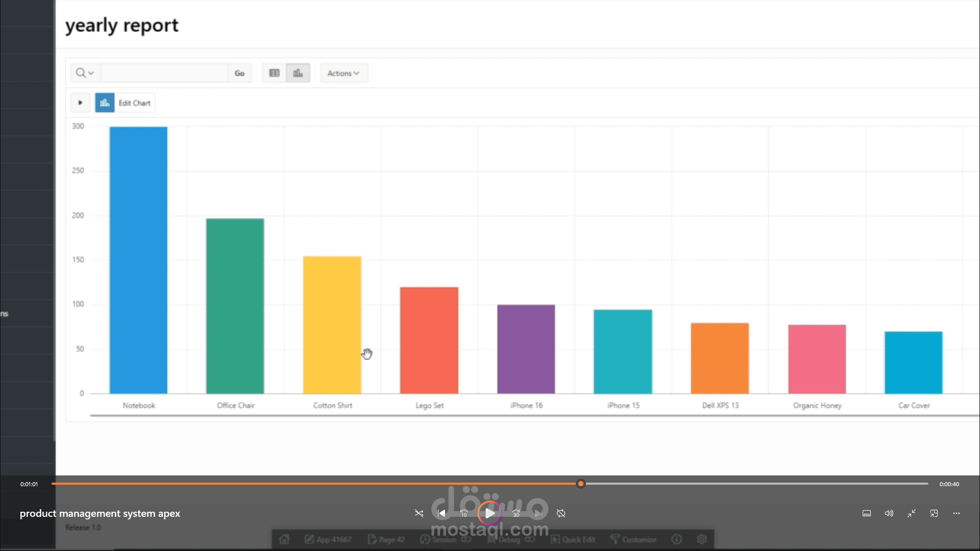Exit full screen mode

click(912, 513)
